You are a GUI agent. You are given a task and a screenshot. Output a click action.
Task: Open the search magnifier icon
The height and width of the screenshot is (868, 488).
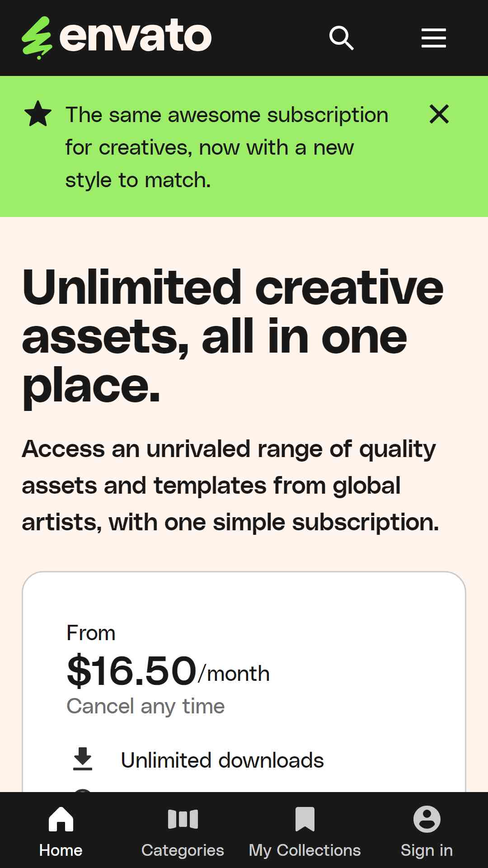(x=342, y=38)
